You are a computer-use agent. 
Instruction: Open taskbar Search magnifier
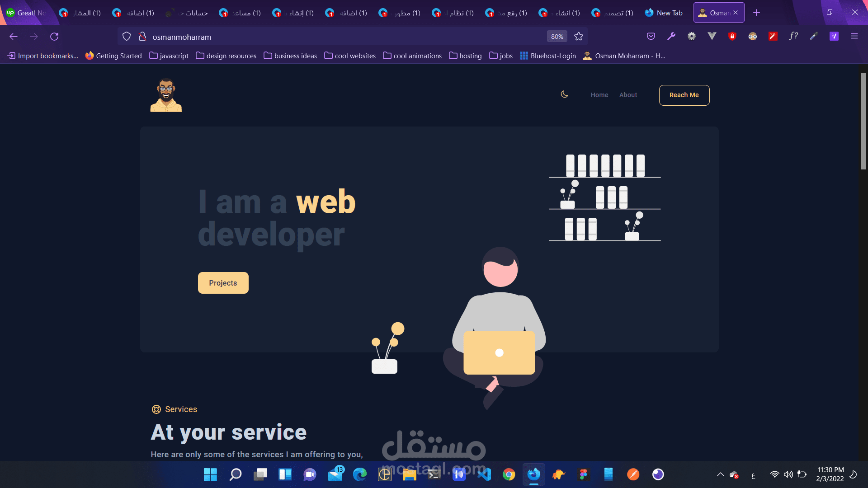click(235, 474)
